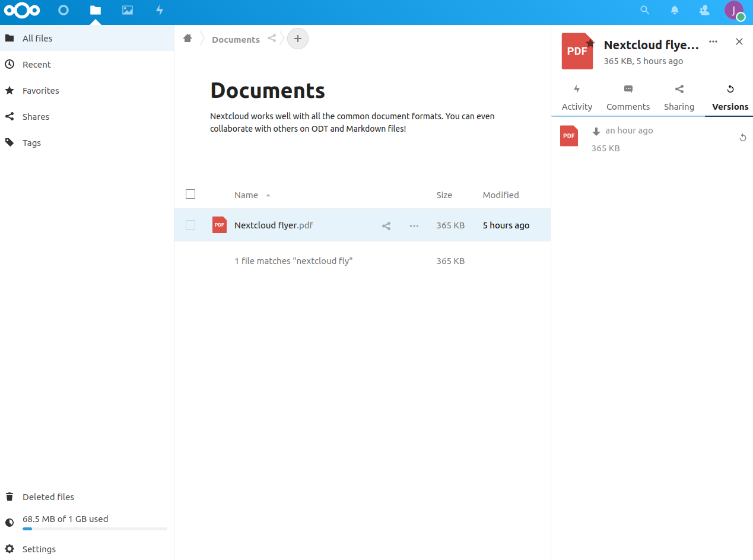
Task: Click the 5 hours ago modified cell
Action: click(506, 225)
